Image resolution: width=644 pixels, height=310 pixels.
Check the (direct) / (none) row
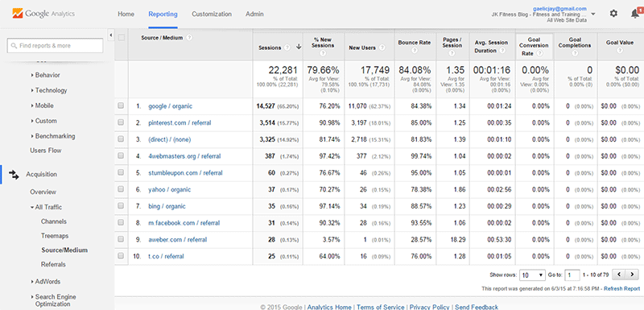tap(121, 139)
